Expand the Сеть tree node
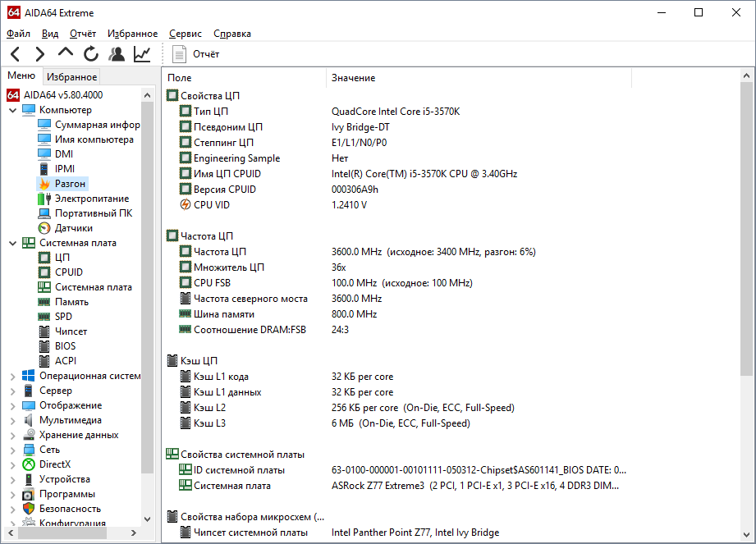 [13, 450]
